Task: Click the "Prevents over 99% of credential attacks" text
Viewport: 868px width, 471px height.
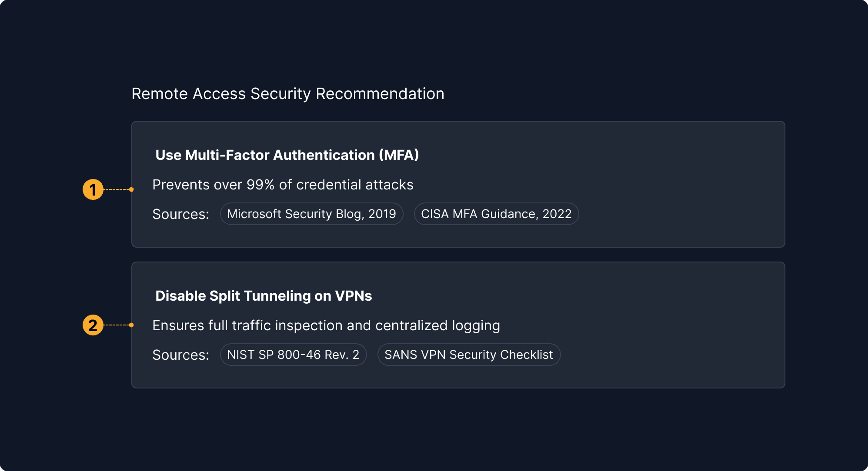Action: coord(283,185)
